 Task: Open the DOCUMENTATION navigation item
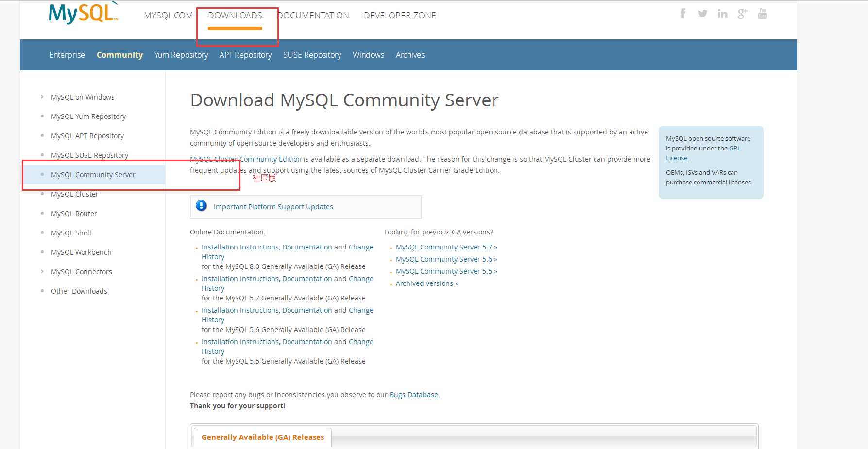click(313, 16)
